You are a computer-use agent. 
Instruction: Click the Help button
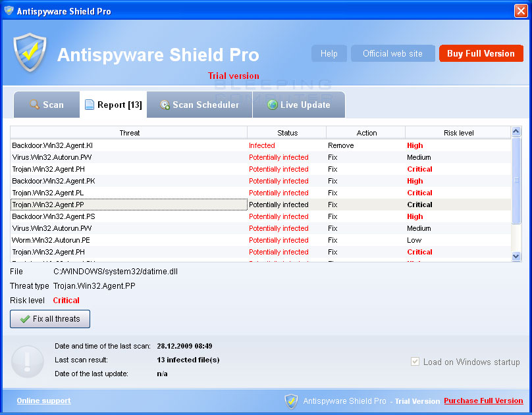coord(329,53)
